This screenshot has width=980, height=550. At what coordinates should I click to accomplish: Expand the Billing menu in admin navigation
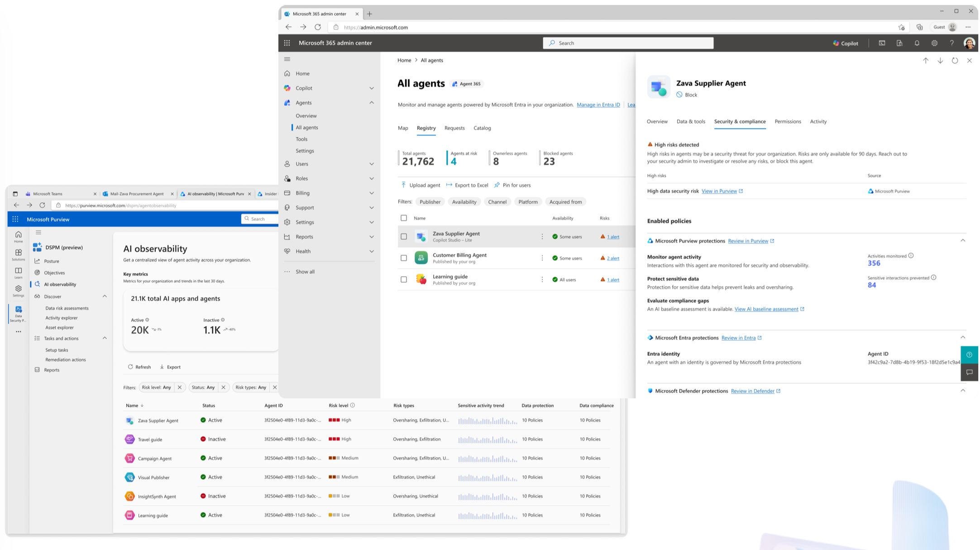[372, 193]
